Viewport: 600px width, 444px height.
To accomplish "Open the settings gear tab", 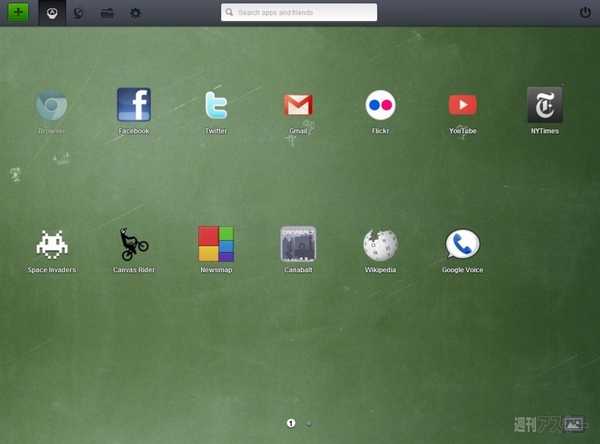I will pyautogui.click(x=135, y=13).
